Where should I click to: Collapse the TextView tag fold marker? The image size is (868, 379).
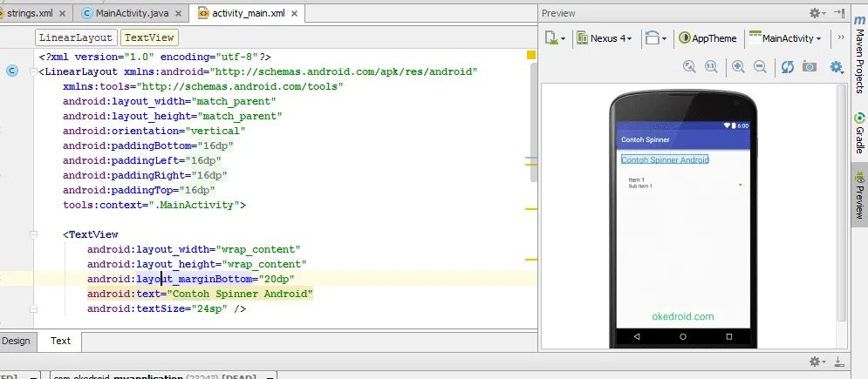(x=33, y=234)
